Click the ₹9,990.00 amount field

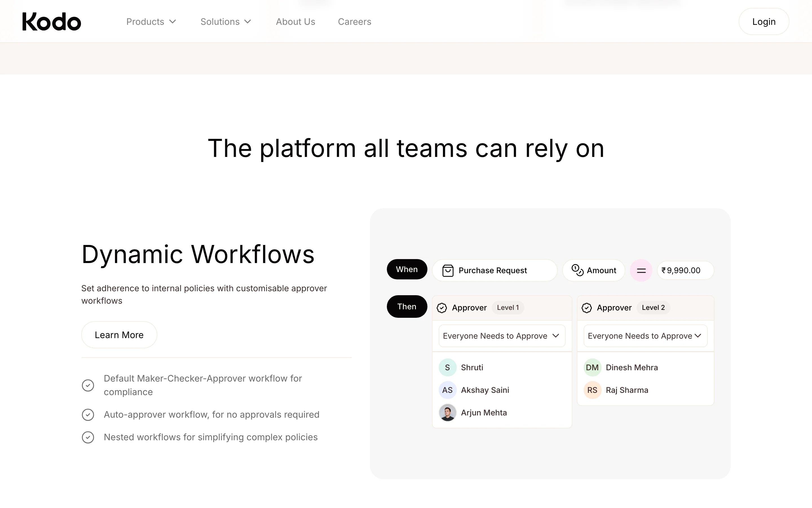click(x=685, y=270)
